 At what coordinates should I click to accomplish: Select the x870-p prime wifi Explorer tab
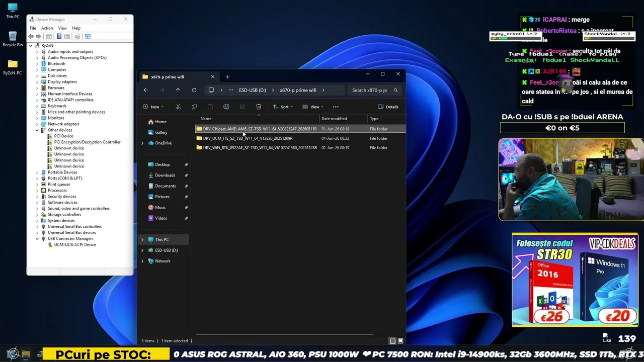click(178, 77)
